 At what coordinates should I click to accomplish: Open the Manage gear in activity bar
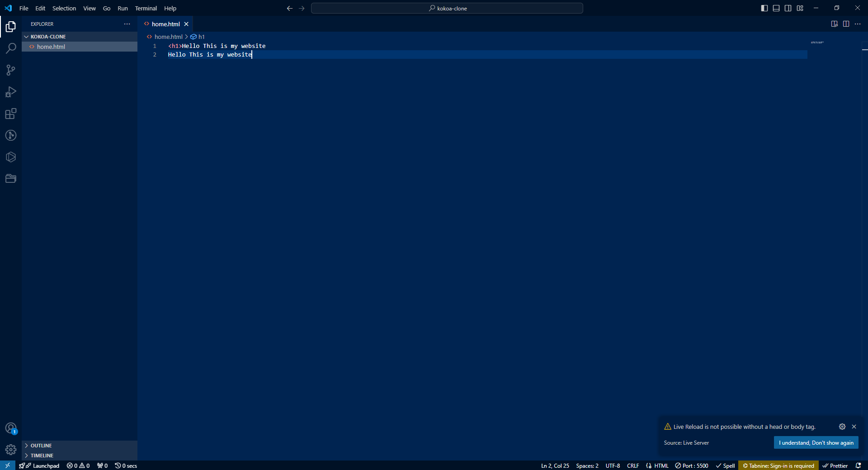pyautogui.click(x=11, y=449)
